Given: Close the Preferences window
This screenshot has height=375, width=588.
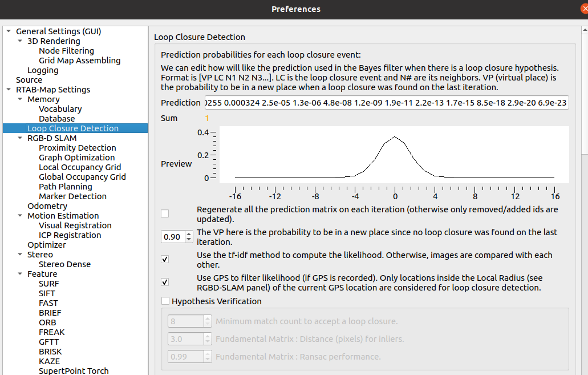Looking at the screenshot, I should point(583,9).
